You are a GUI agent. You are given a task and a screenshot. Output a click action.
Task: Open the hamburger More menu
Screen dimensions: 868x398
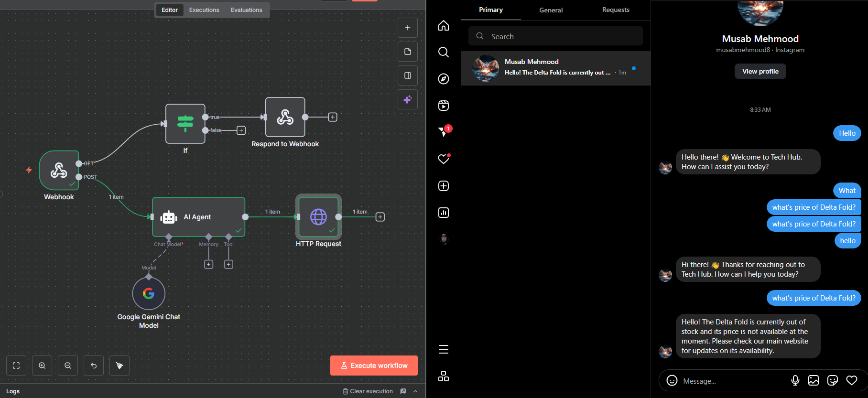(x=444, y=349)
